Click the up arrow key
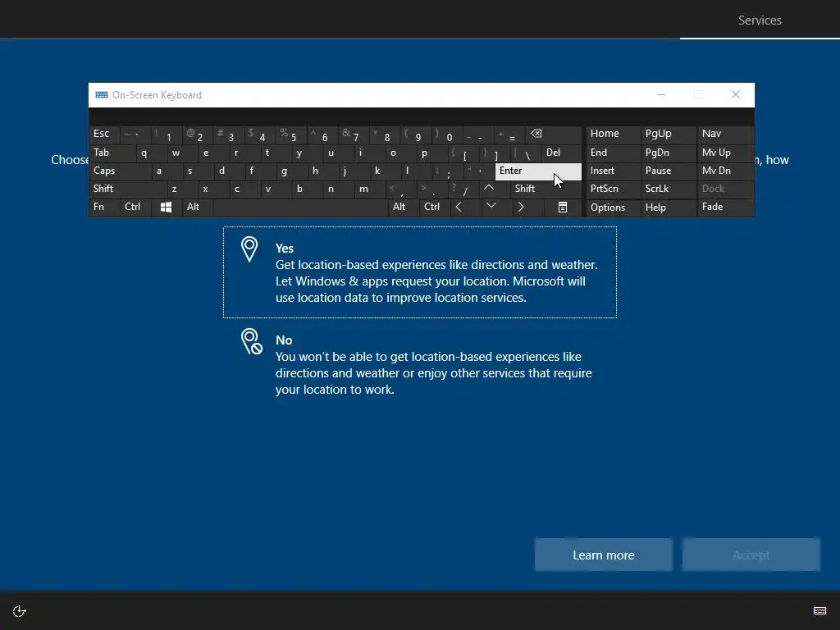Image resolution: width=840 pixels, height=630 pixels. (x=489, y=189)
